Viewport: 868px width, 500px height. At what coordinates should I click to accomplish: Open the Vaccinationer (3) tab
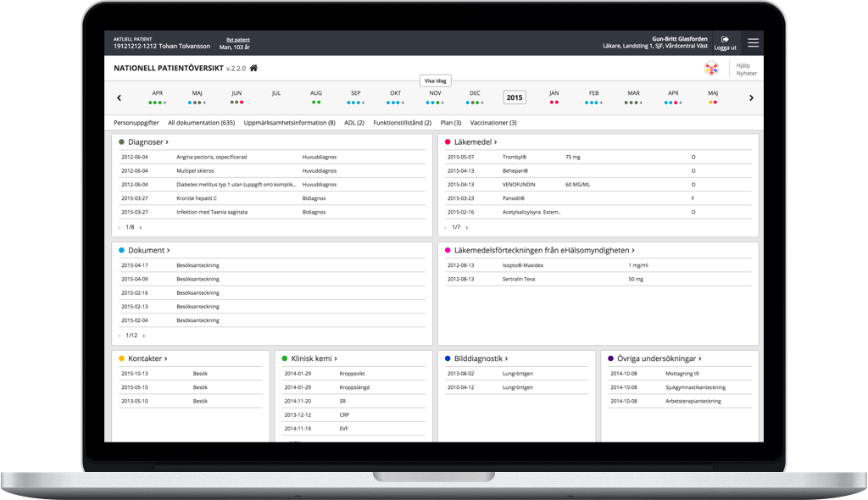(x=493, y=123)
